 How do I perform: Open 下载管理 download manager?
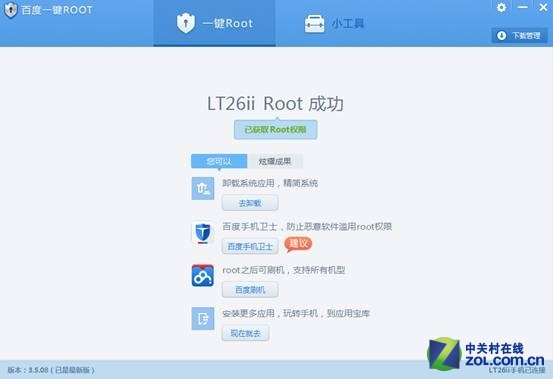click(519, 35)
